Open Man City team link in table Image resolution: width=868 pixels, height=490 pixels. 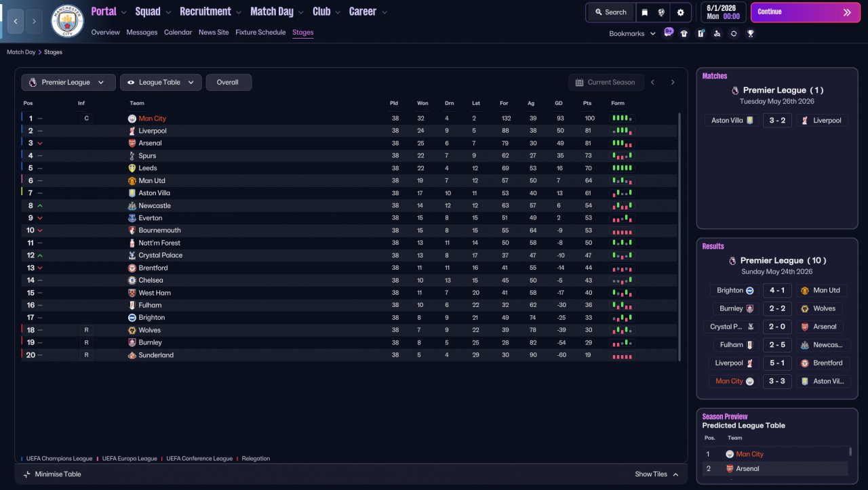152,119
